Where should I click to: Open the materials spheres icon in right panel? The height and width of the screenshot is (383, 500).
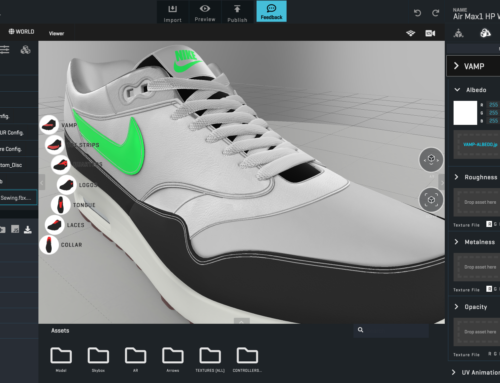[485, 33]
